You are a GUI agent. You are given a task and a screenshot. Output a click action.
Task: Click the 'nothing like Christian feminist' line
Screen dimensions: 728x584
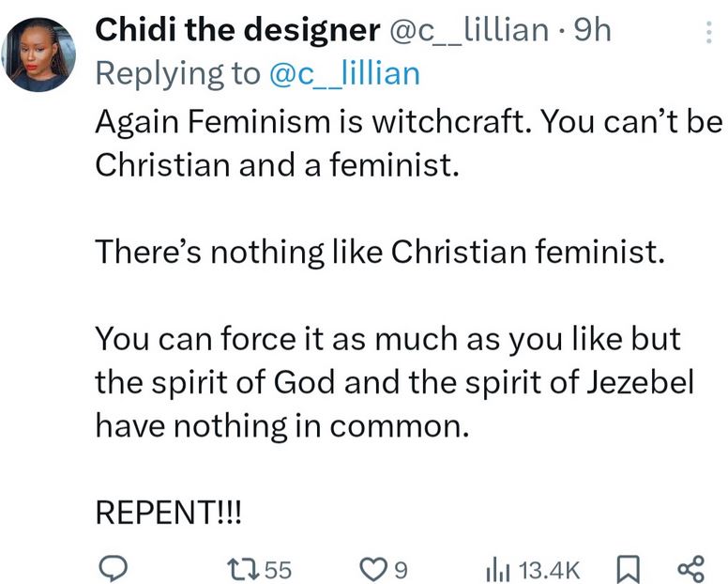[x=379, y=254]
